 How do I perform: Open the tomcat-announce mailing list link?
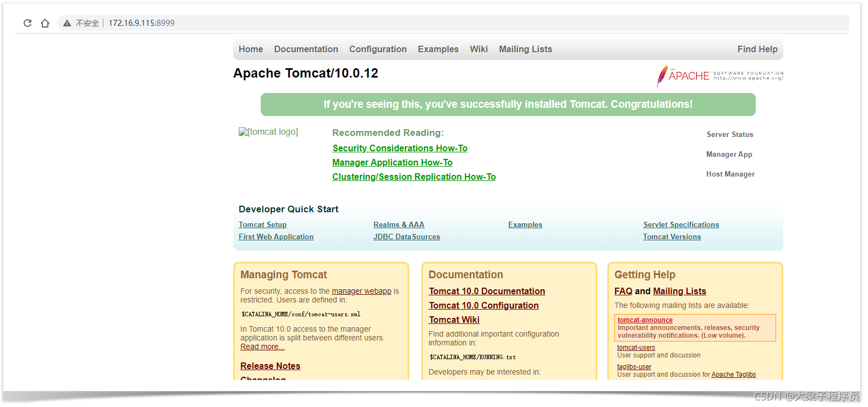pos(645,320)
